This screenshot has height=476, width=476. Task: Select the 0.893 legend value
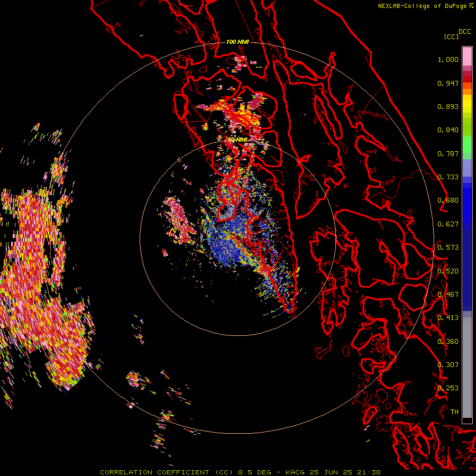448,106
